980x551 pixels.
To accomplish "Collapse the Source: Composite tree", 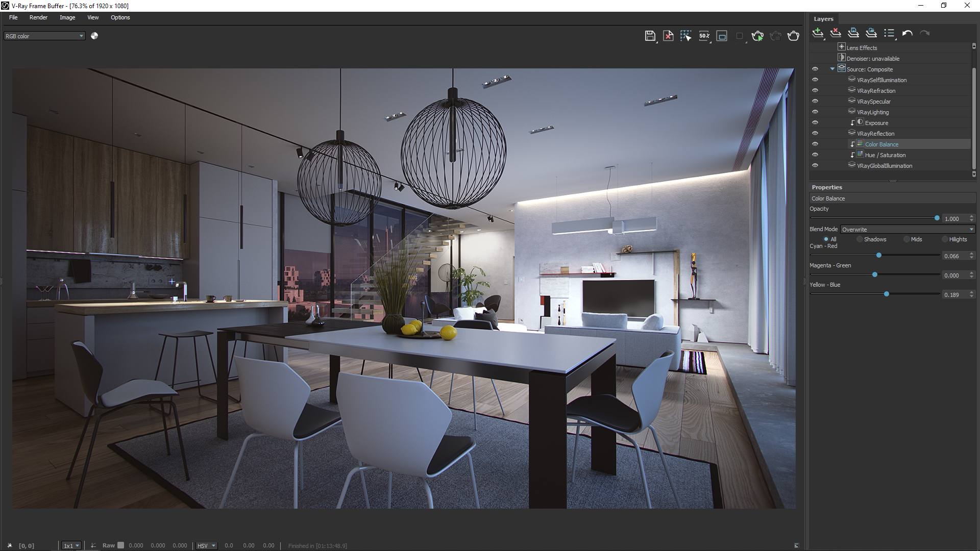I will (832, 69).
